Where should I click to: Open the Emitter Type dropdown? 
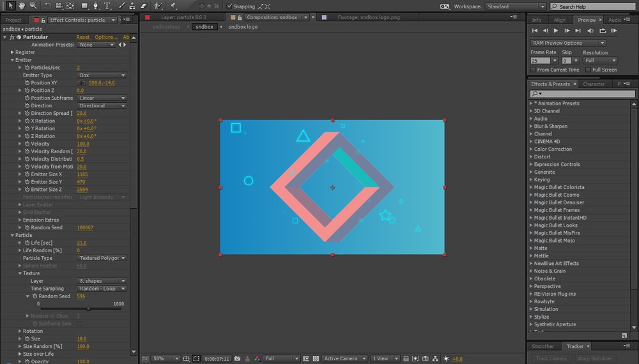click(x=102, y=75)
